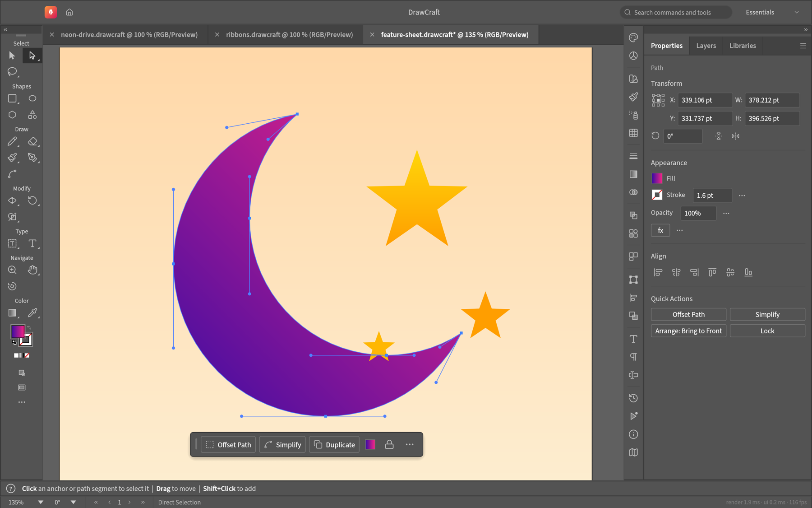The width and height of the screenshot is (812, 508).
Task: Click the Search commands and tools field
Action: coord(676,12)
